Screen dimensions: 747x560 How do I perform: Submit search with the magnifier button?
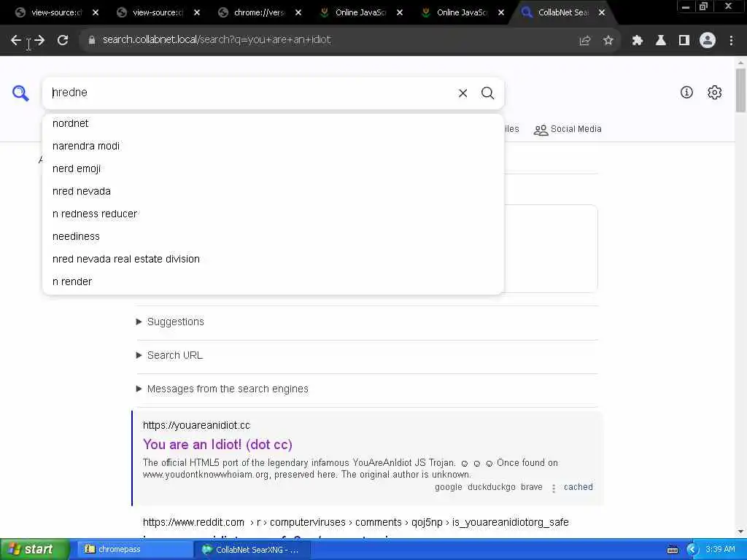tap(487, 93)
